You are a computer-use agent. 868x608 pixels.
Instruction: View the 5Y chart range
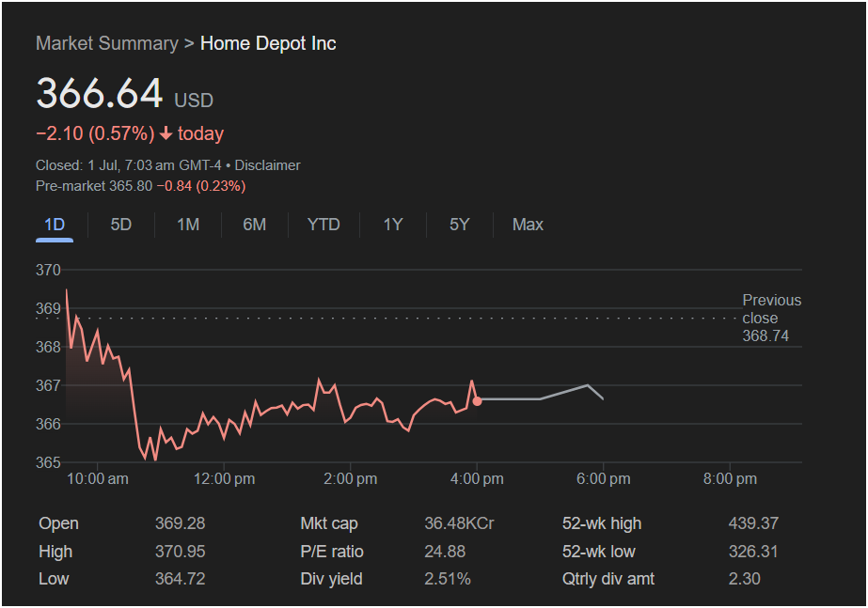click(460, 225)
